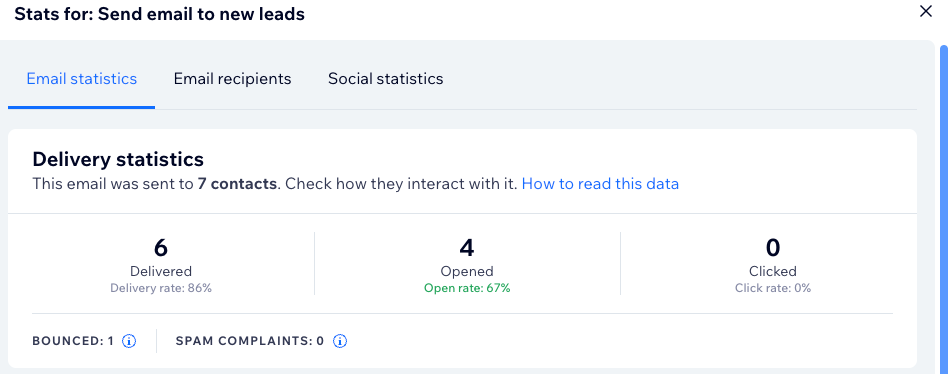Screen dimensions: 950x374
Task: Select the Opened count of 4
Action: coord(467,248)
